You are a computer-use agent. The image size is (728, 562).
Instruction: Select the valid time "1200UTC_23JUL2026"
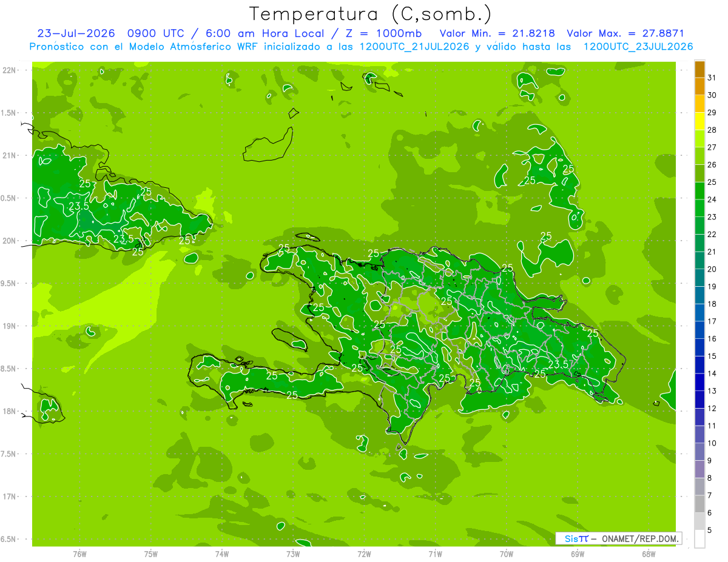[638, 47]
